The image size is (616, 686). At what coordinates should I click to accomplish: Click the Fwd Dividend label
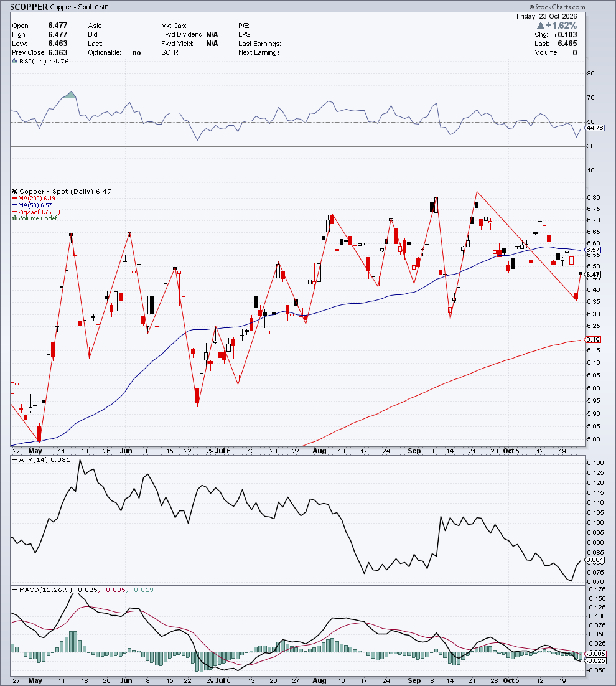point(182,35)
